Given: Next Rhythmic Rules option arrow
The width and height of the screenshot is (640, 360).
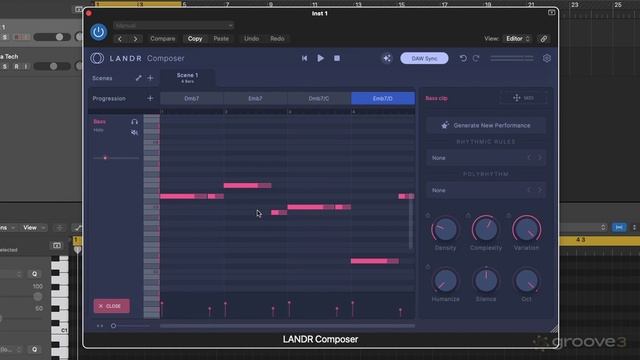Looking at the screenshot, I should [540, 158].
